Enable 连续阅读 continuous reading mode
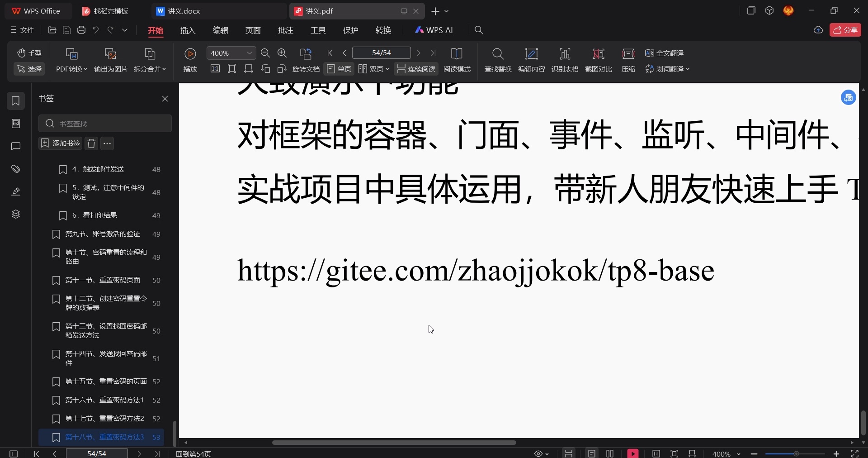868x458 pixels. (x=415, y=69)
